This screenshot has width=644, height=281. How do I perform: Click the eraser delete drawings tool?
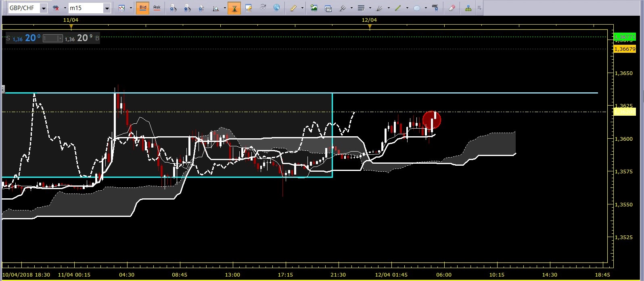pos(452,8)
